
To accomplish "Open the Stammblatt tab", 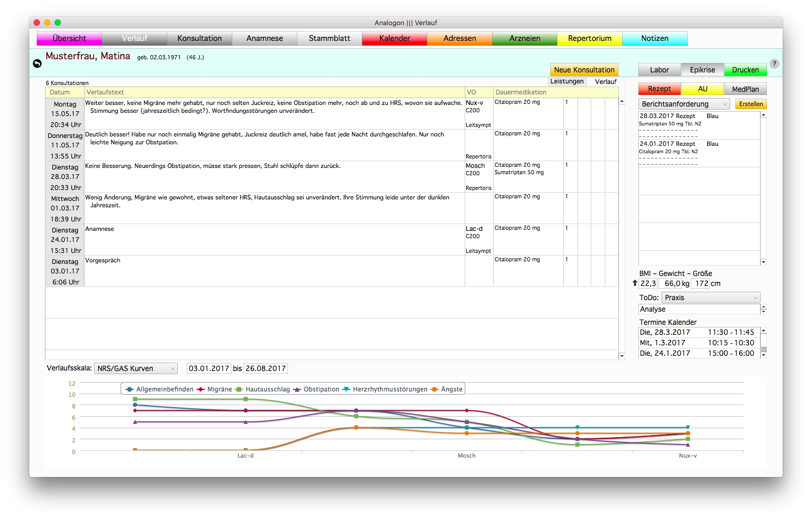I will click(x=329, y=38).
